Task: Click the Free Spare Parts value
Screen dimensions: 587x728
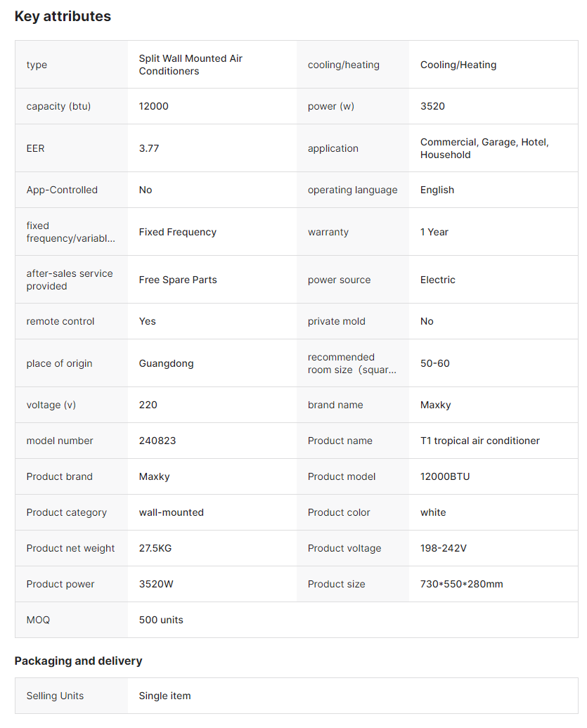Action: coord(178,280)
